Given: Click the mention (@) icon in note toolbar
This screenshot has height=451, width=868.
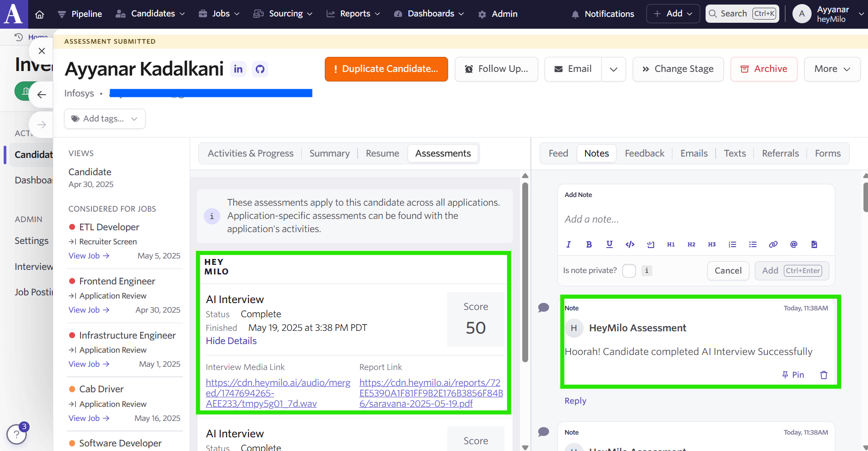Looking at the screenshot, I should click(793, 244).
